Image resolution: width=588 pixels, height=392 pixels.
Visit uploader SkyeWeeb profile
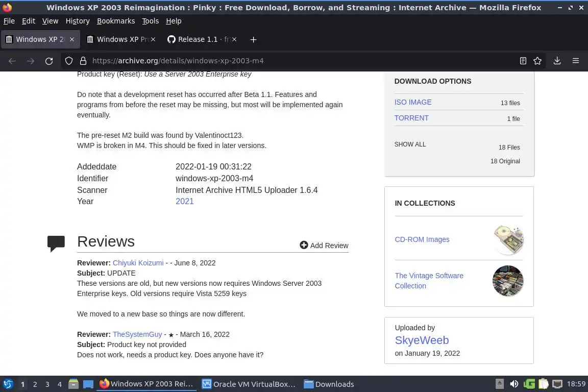pyautogui.click(x=422, y=340)
